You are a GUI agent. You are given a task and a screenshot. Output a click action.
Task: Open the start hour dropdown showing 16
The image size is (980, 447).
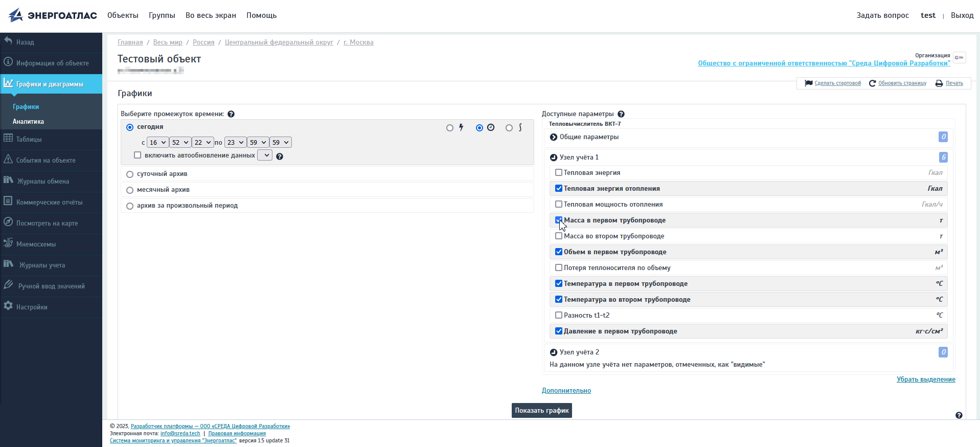click(157, 143)
